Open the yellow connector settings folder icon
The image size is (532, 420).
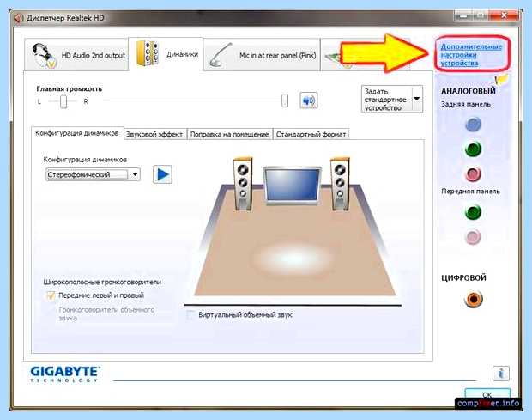point(503,79)
